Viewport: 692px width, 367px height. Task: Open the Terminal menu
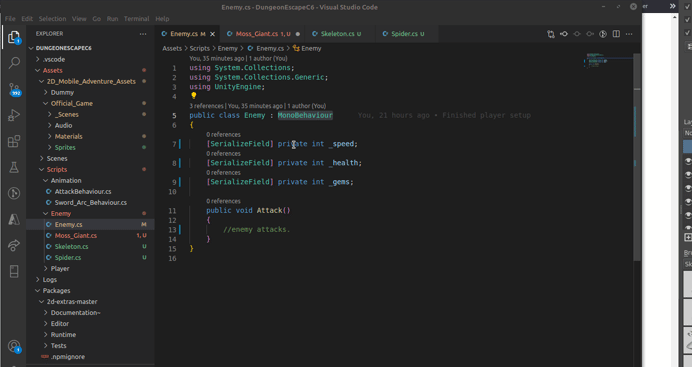136,19
